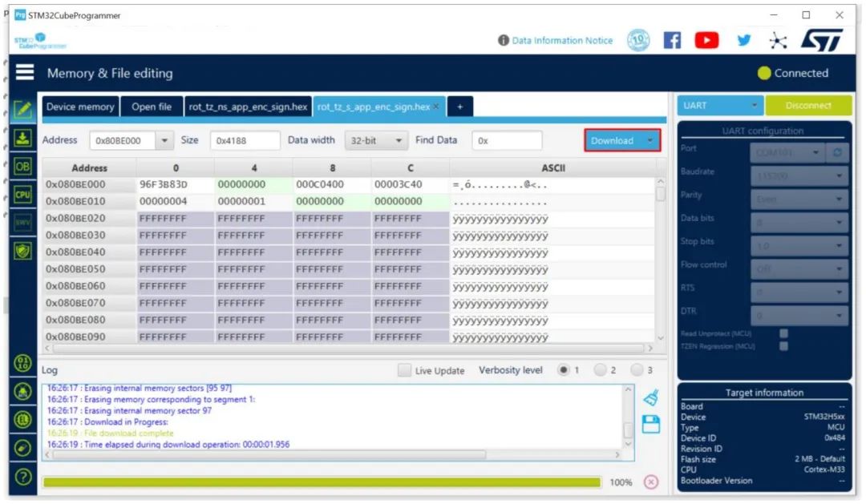
Task: Open the Data bits dropdown
Action: point(798,222)
